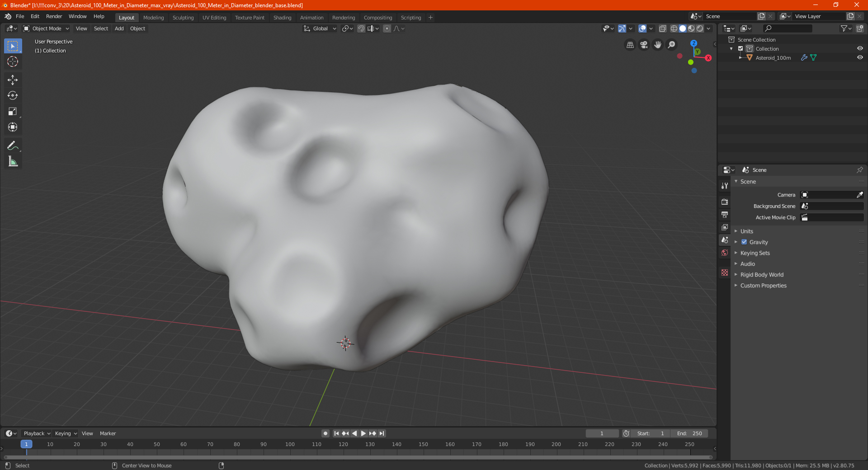Choose the Transform tool
The width and height of the screenshot is (868, 470).
[13, 127]
